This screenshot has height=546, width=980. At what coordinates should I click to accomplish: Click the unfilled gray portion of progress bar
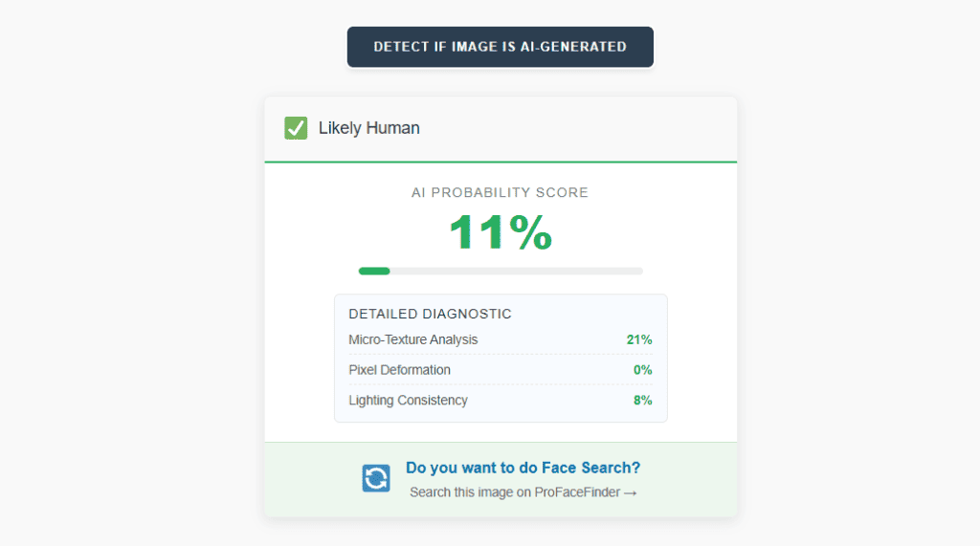(x=517, y=271)
